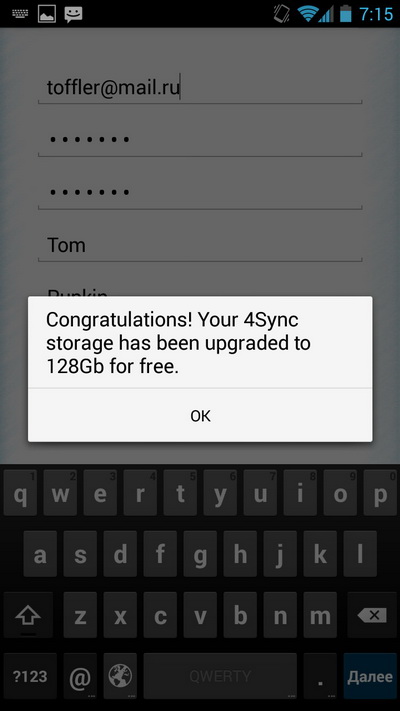Focus the first password field
This screenshot has height=711, width=400.
(200, 140)
